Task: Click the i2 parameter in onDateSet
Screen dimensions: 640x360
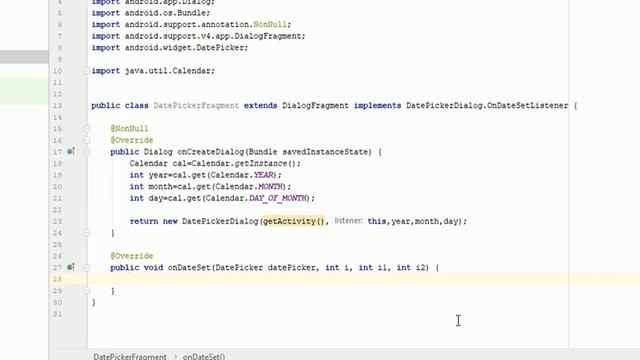Action: (x=420, y=267)
